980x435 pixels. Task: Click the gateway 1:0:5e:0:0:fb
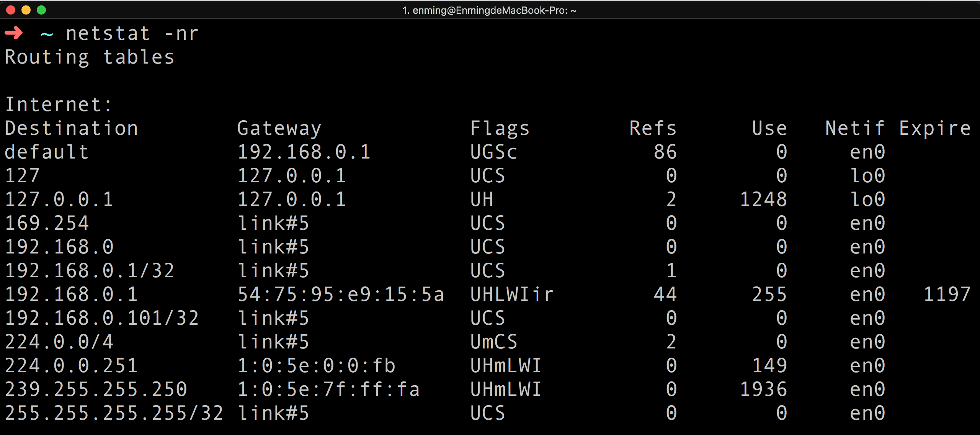316,366
